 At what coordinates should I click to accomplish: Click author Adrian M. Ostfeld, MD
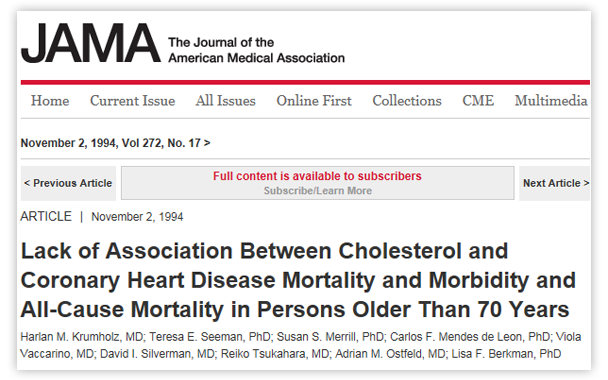[x=390, y=354]
